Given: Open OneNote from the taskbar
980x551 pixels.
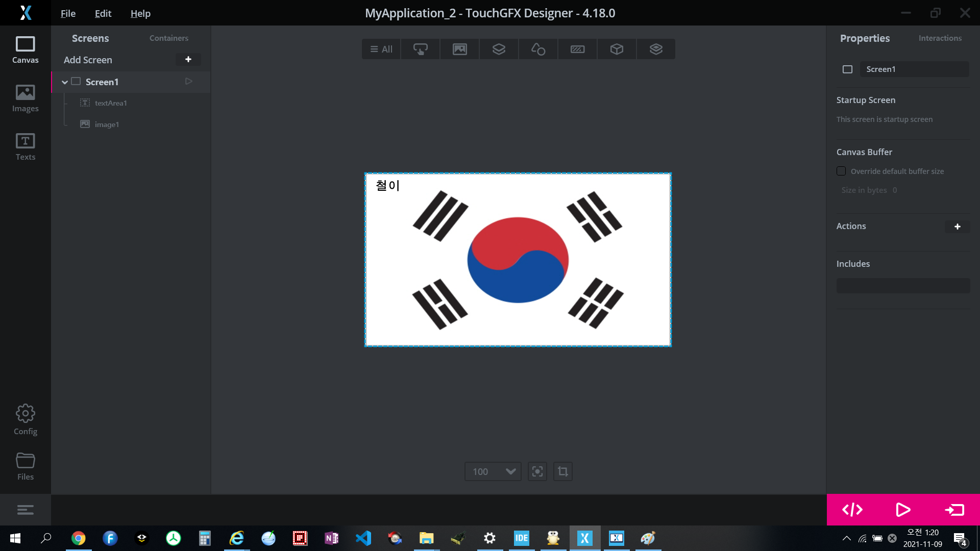Looking at the screenshot, I should point(332,538).
